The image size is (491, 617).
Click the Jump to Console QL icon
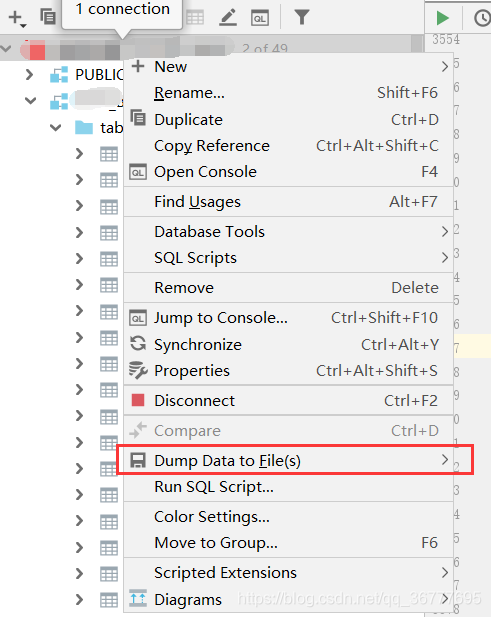pos(138,318)
